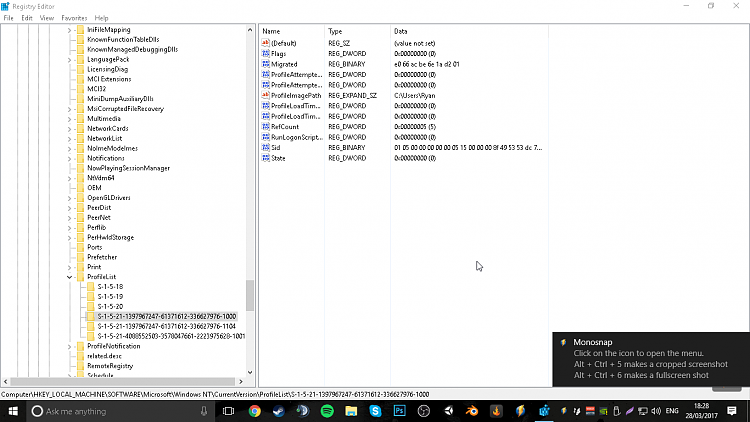Screen dimensions: 750x422
Task: Click the tree scroll-down arrow
Action: [x=250, y=372]
